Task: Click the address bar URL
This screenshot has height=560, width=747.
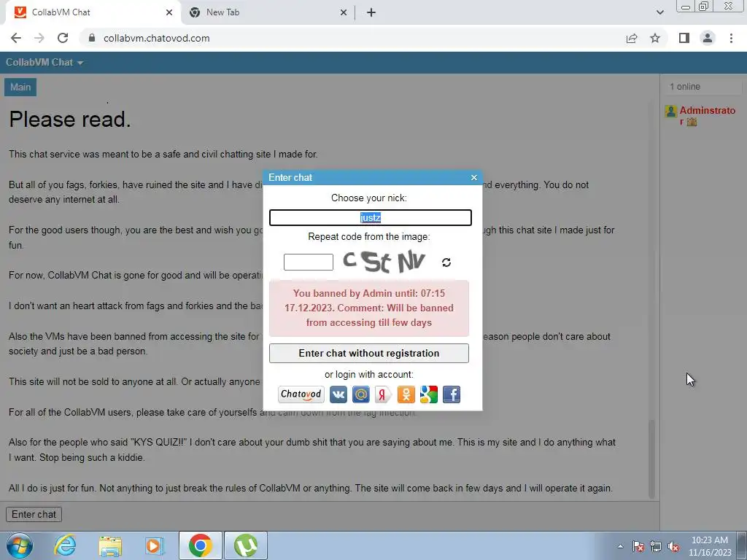Action: click(156, 38)
